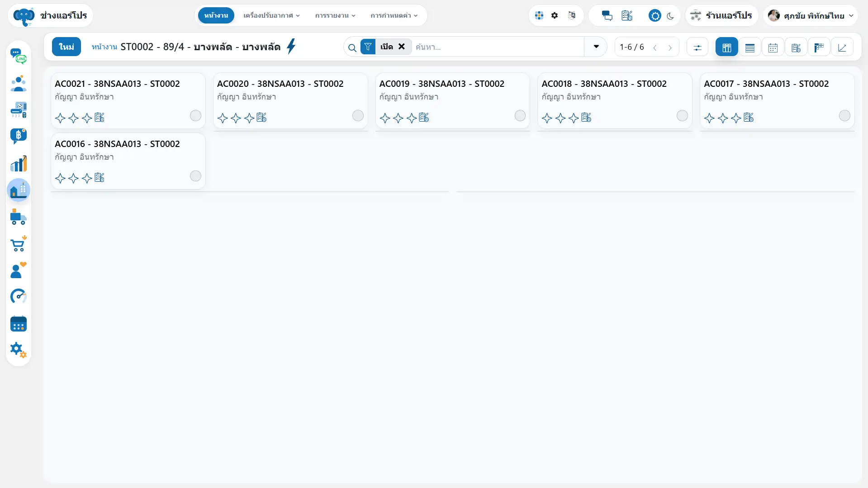Viewport: 868px width, 488px height.
Task: Switch to dark mode moon icon
Action: coord(670,16)
